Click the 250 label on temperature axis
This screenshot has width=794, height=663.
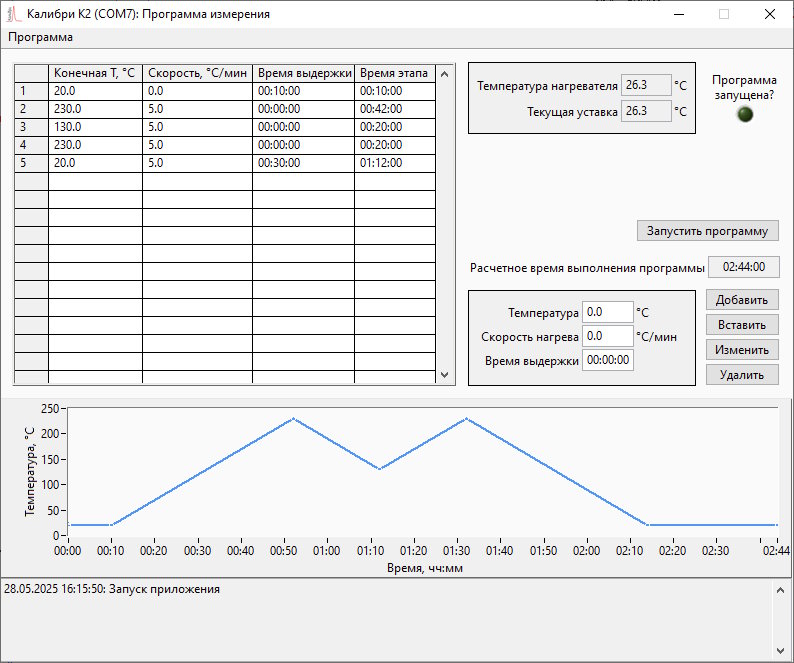pos(50,408)
